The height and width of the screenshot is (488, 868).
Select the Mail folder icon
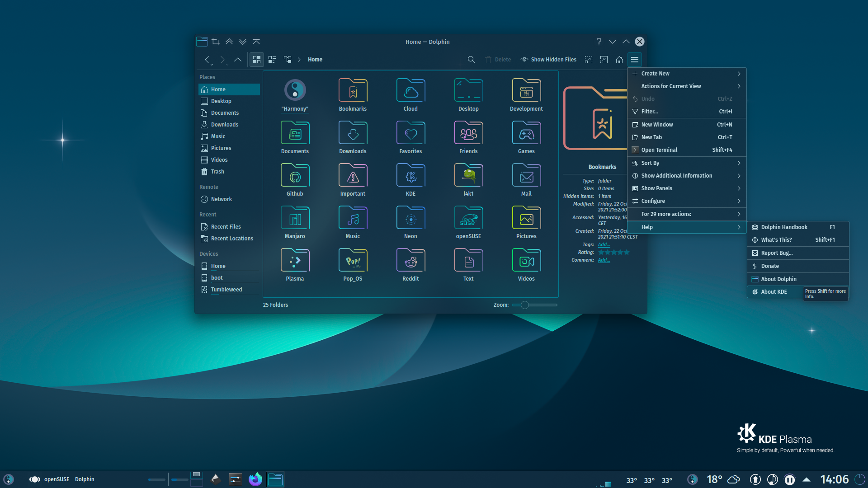pyautogui.click(x=526, y=175)
